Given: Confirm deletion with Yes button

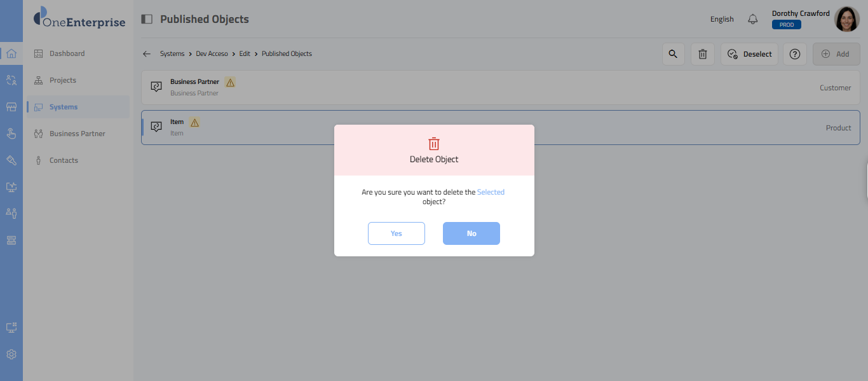Looking at the screenshot, I should tap(396, 233).
